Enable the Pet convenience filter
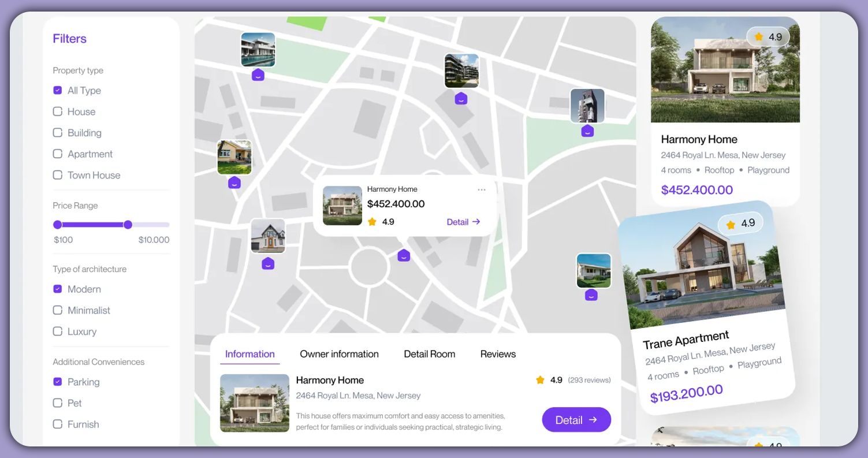The image size is (868, 458). click(58, 403)
